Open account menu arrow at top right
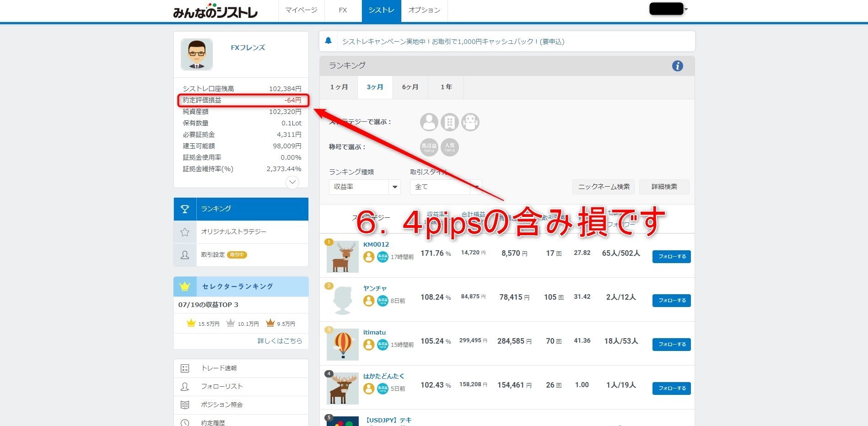This screenshot has width=868, height=426. (686, 9)
